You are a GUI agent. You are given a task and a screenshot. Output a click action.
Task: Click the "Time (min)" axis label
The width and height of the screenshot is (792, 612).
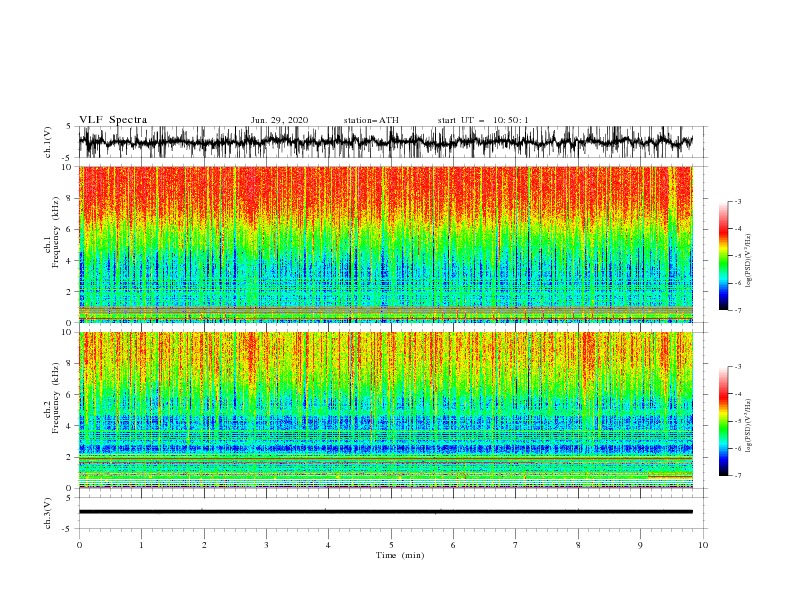coord(400,555)
